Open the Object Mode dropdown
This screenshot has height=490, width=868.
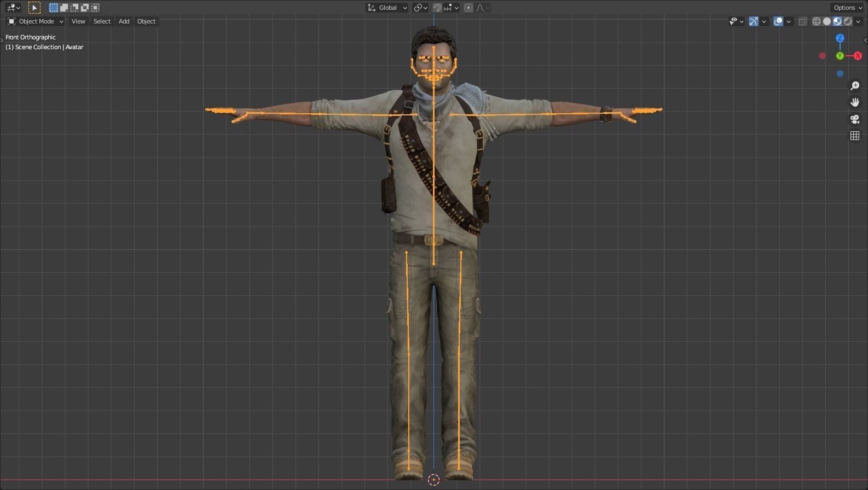(35, 21)
